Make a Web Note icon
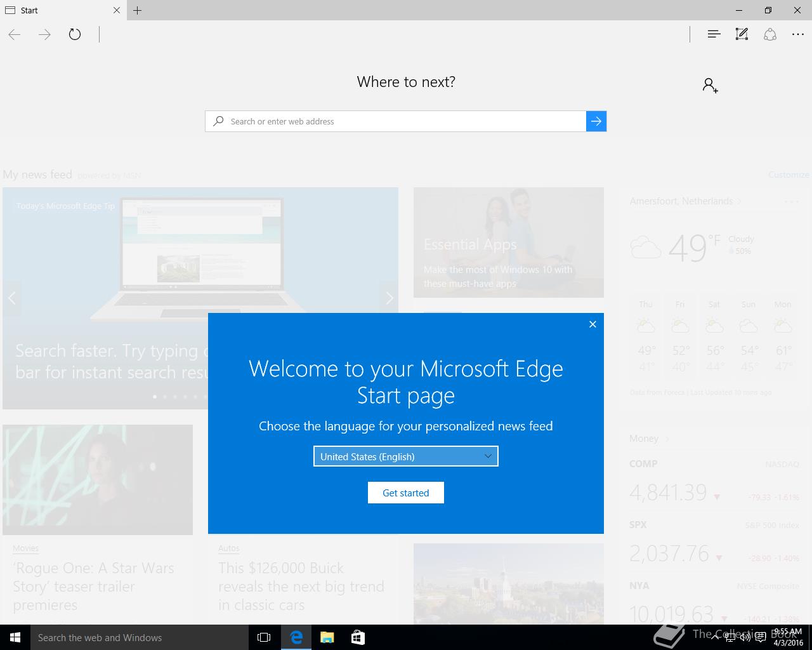 coord(742,34)
